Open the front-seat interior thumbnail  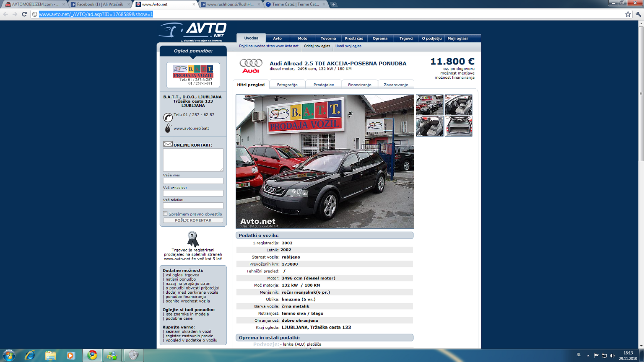point(458,105)
